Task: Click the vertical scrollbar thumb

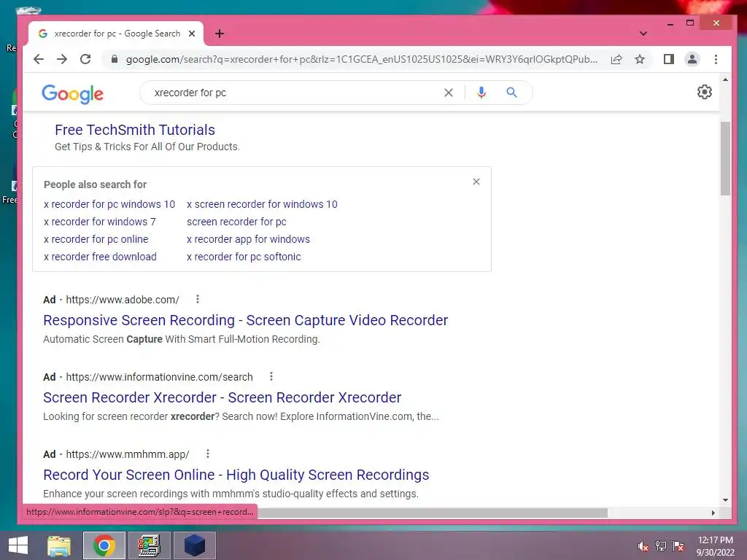Action: [725, 158]
